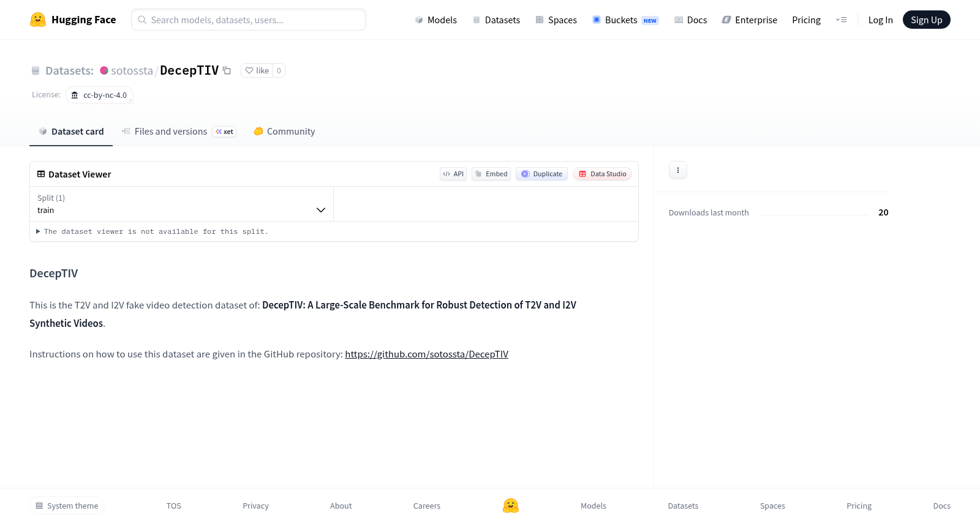Copy dataset name with copy icon
The height and width of the screenshot is (527, 980).
pos(227,70)
